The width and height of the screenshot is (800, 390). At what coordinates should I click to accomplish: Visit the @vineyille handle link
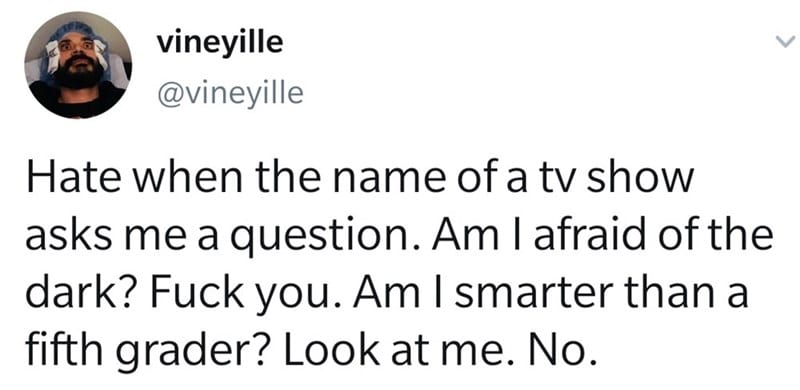230,93
